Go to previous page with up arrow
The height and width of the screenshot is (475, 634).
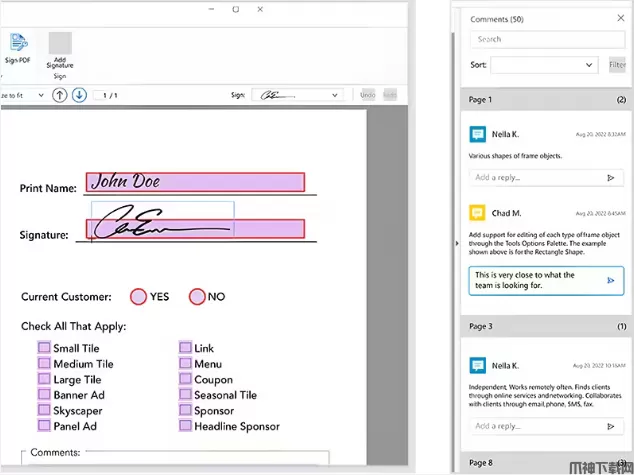click(x=60, y=95)
